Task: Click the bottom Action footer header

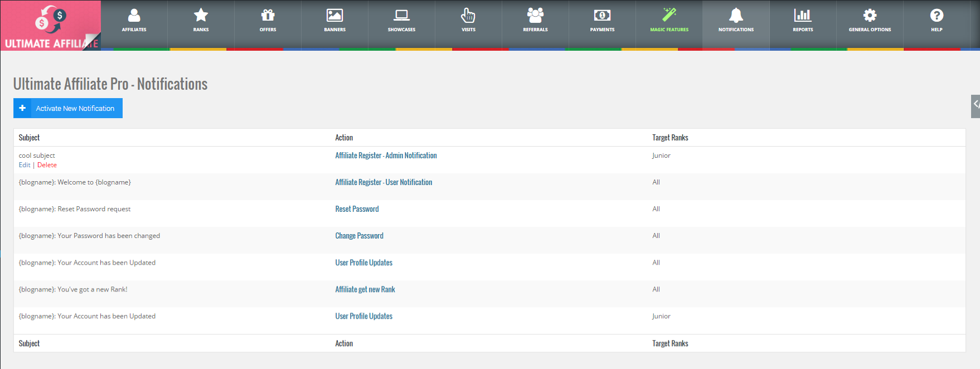Action: 344,343
